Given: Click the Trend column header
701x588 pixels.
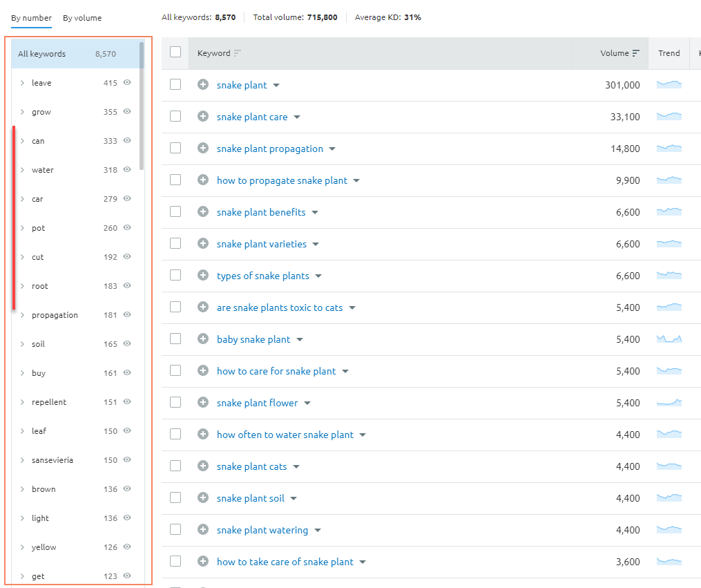Looking at the screenshot, I should (669, 53).
